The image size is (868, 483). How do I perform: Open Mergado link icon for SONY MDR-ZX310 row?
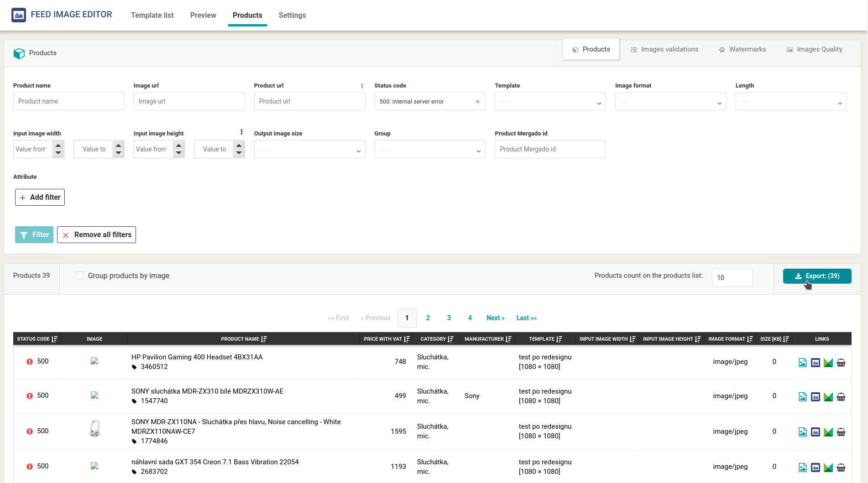(828, 397)
